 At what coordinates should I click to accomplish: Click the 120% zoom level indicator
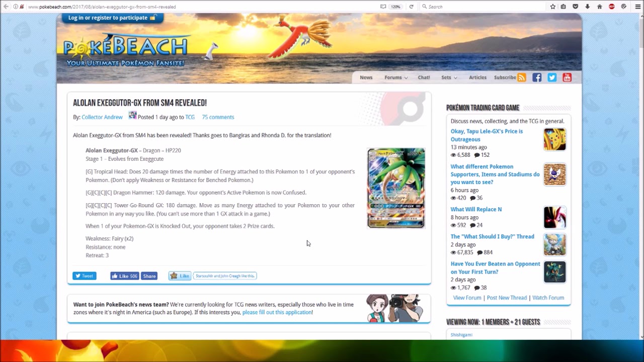[x=396, y=7]
